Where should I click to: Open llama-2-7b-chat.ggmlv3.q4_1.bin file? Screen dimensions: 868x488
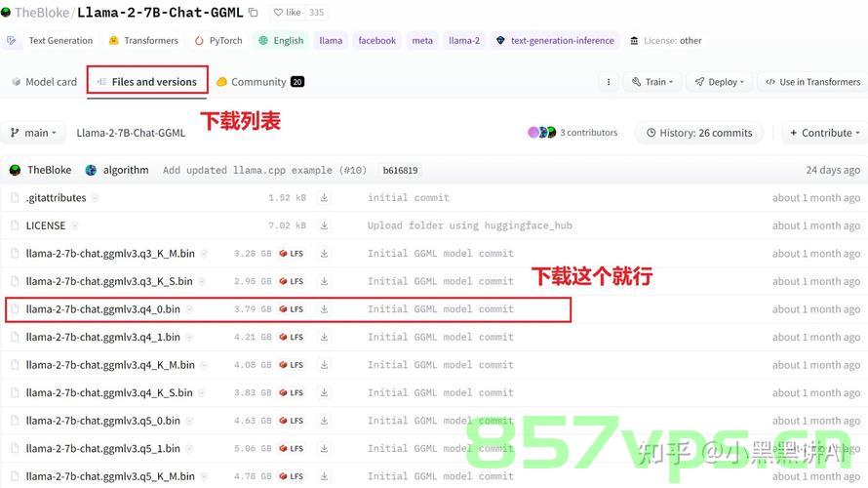coord(103,337)
